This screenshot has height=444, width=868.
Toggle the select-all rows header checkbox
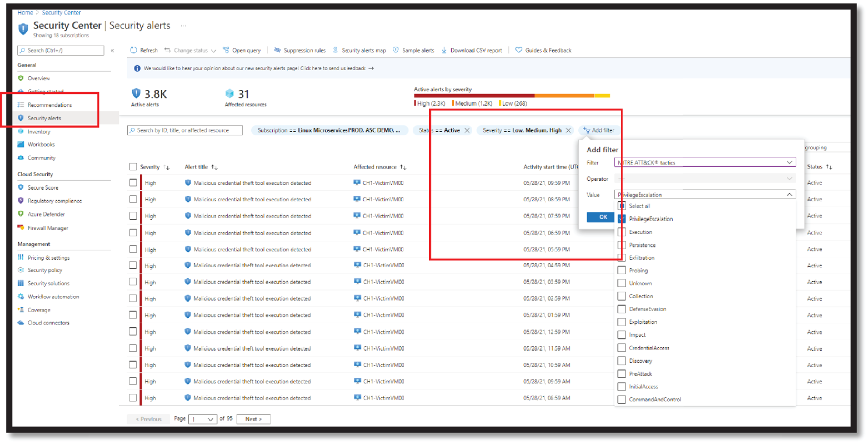click(133, 167)
